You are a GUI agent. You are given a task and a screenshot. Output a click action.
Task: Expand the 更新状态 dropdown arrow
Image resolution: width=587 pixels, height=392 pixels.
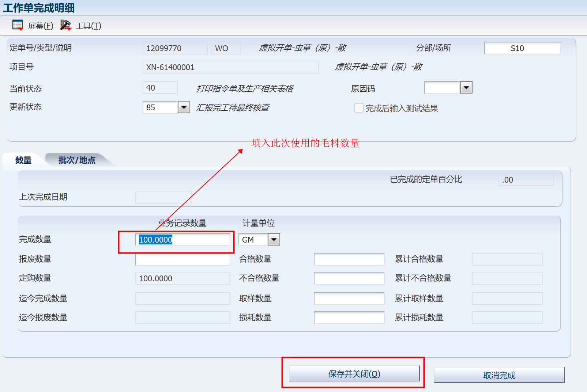coord(184,107)
